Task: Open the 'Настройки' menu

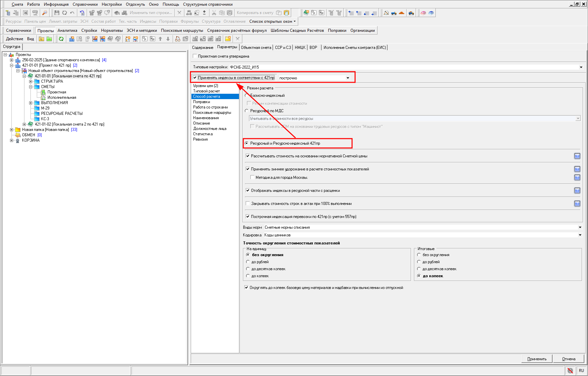Action: 111,4
